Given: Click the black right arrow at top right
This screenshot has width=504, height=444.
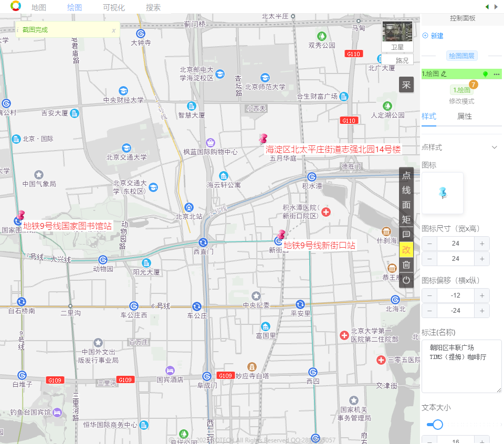Looking at the screenshot, I should click(x=496, y=7).
